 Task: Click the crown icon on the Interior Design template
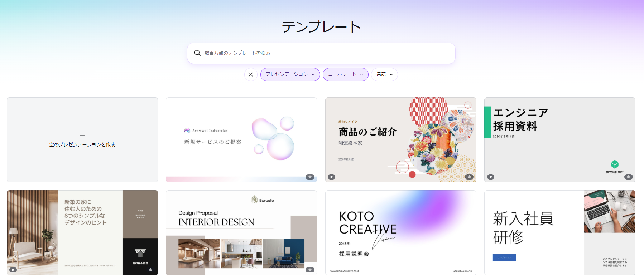(310, 270)
